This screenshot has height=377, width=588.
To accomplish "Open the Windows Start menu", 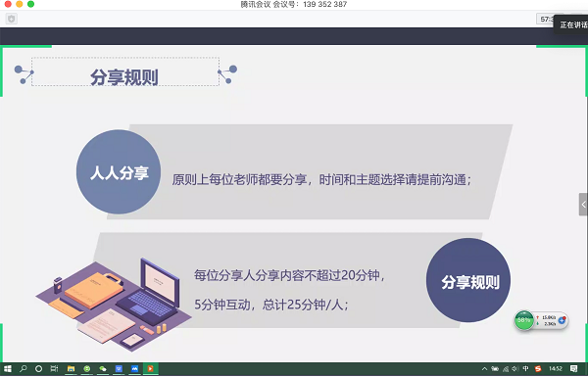I will (x=8, y=369).
